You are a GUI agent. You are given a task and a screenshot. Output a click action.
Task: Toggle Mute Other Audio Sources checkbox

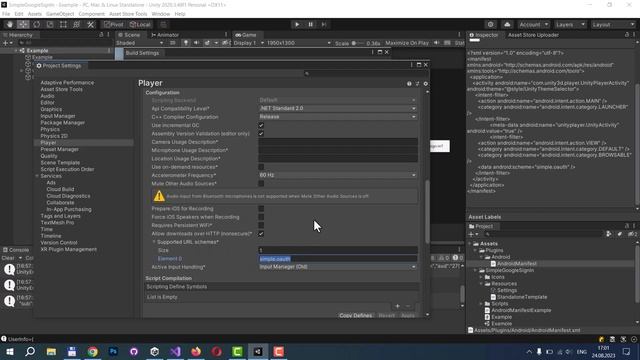click(x=261, y=184)
